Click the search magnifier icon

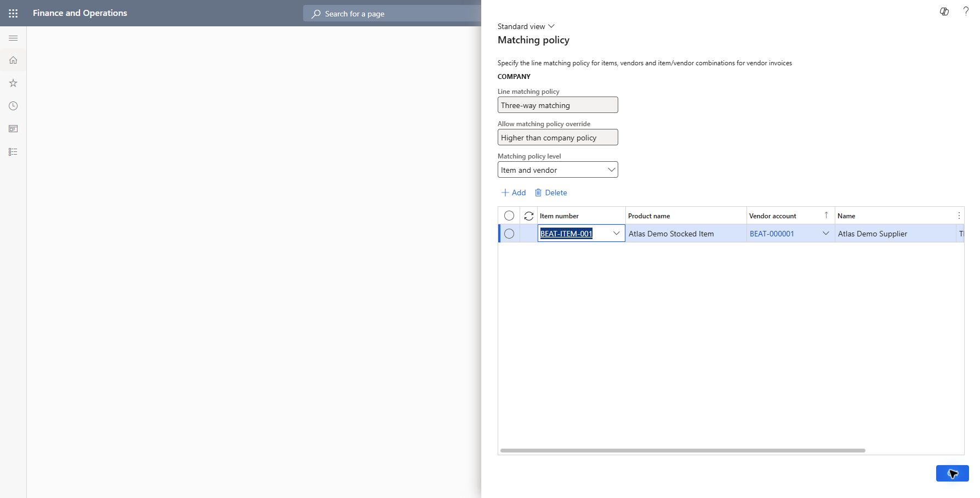[x=316, y=14]
